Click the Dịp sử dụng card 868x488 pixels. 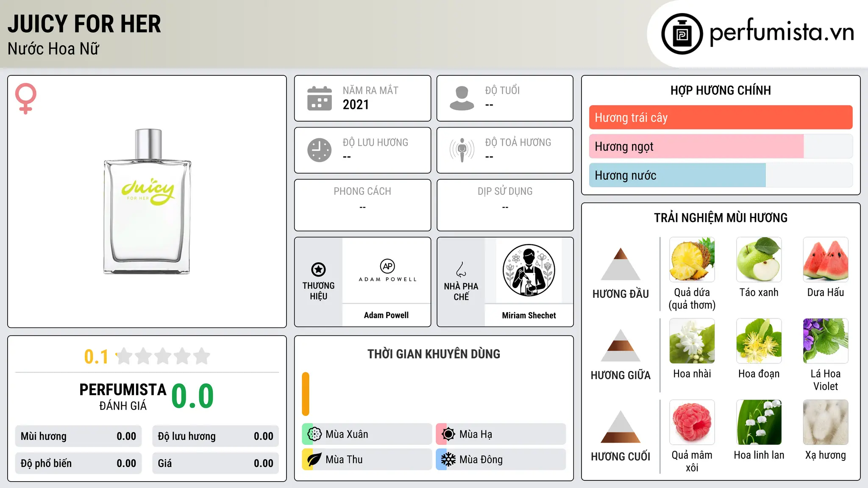[505, 205]
